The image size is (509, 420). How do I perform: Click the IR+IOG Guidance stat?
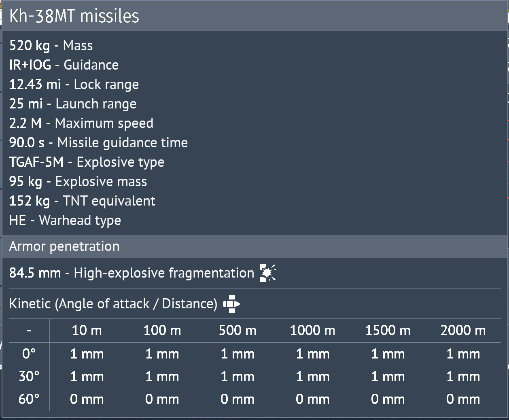tap(64, 65)
